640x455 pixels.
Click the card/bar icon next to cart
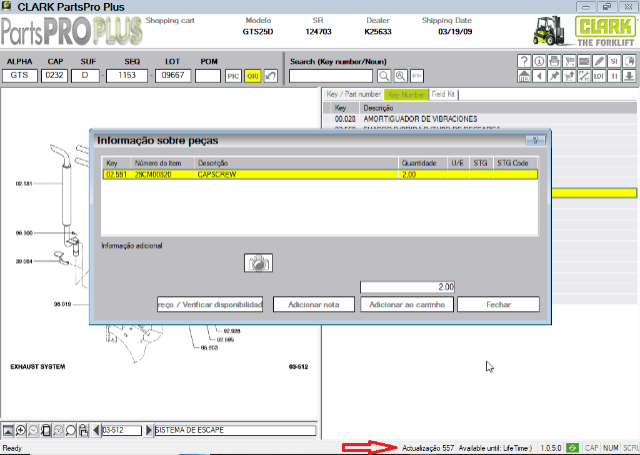pos(584,61)
